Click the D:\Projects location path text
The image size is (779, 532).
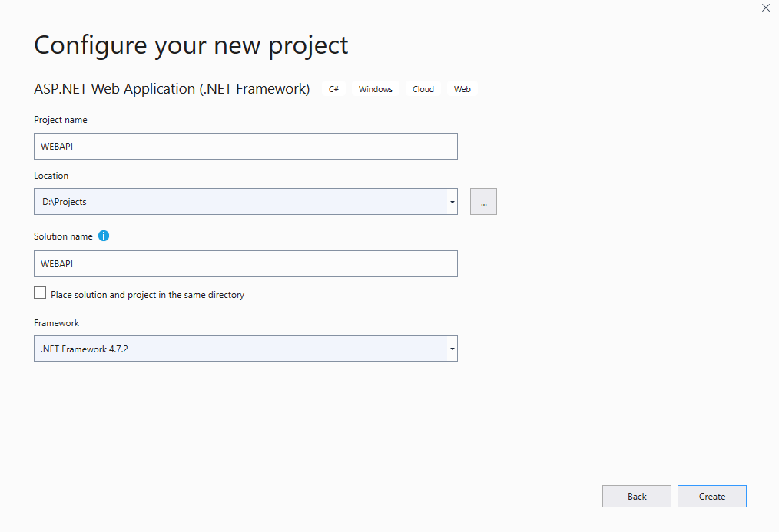[x=65, y=202]
